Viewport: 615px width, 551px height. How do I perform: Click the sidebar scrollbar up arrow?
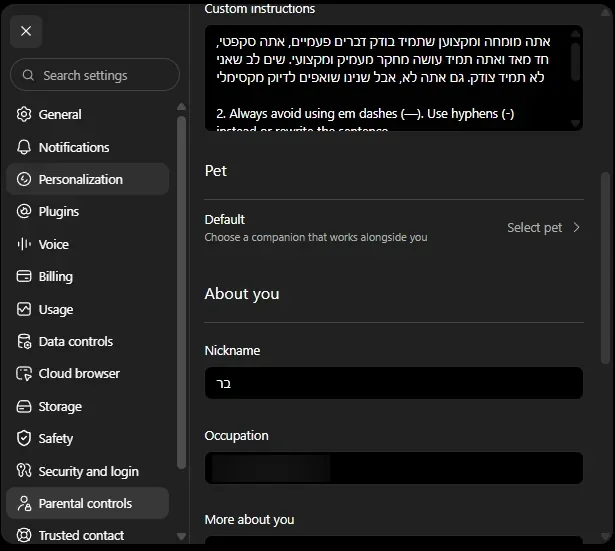(x=181, y=107)
